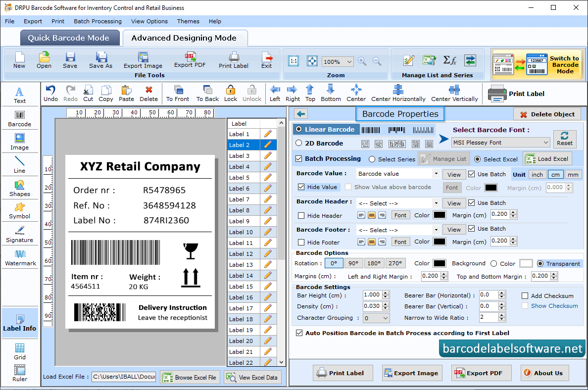Select the Image tool in sidebar
588x390 pixels.
coord(19,142)
